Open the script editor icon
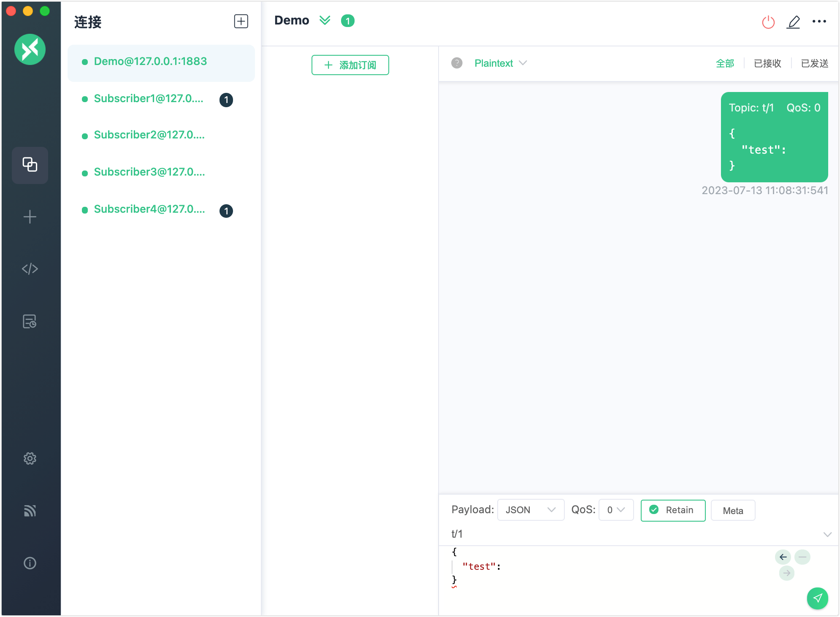This screenshot has width=840, height=617. tap(30, 268)
